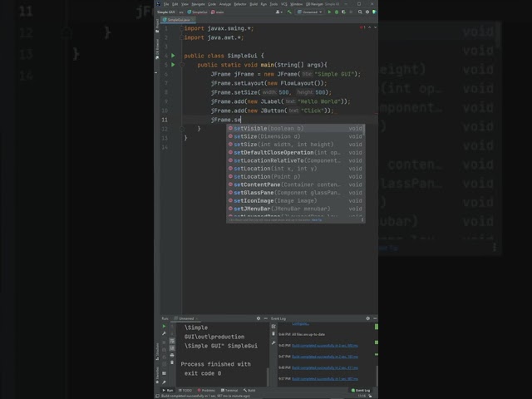Screen dimensions: 532x399
Task: Toggle the Event Log button in the bottom bar
Action: (x=361, y=390)
